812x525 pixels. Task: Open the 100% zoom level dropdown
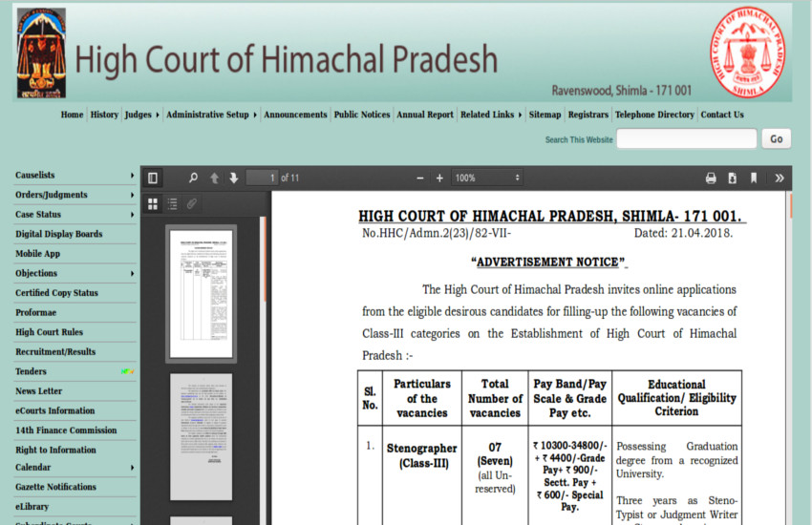tap(488, 178)
